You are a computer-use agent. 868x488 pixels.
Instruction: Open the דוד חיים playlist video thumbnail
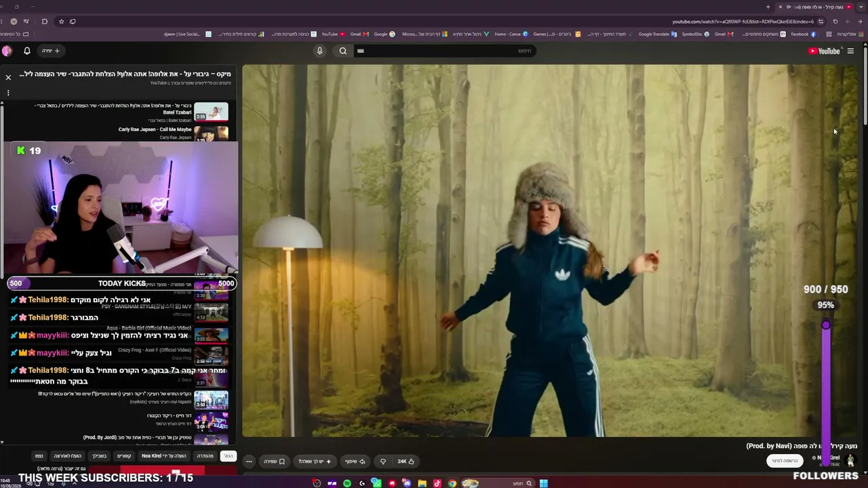211,422
